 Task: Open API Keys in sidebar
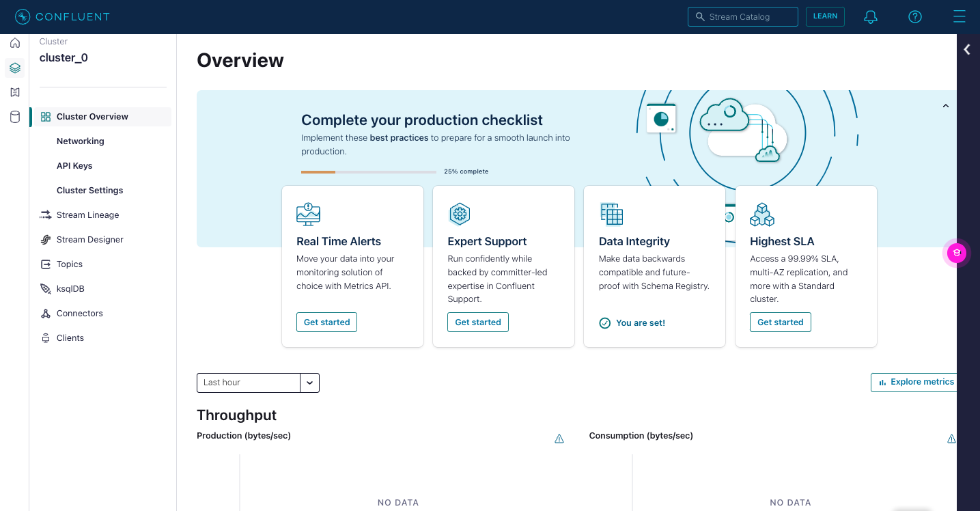(74, 166)
